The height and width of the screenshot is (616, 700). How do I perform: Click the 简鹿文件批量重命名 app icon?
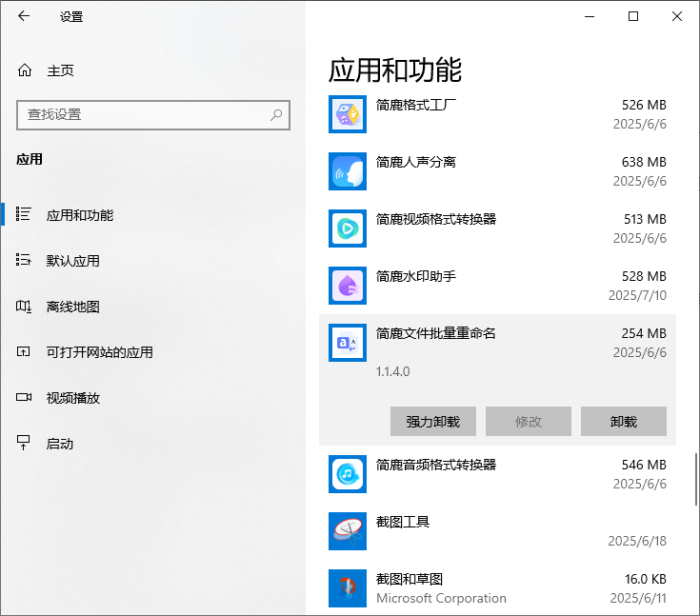coord(348,343)
